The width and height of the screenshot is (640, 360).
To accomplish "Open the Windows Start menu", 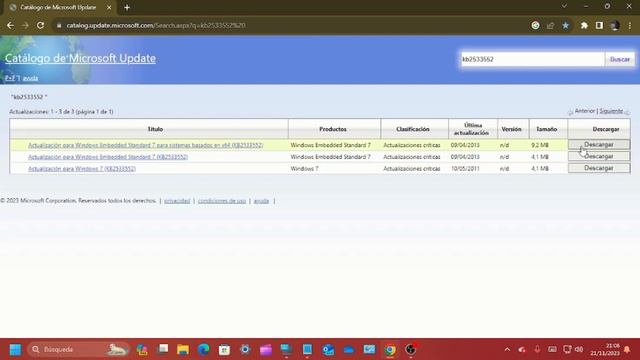I will point(16,349).
